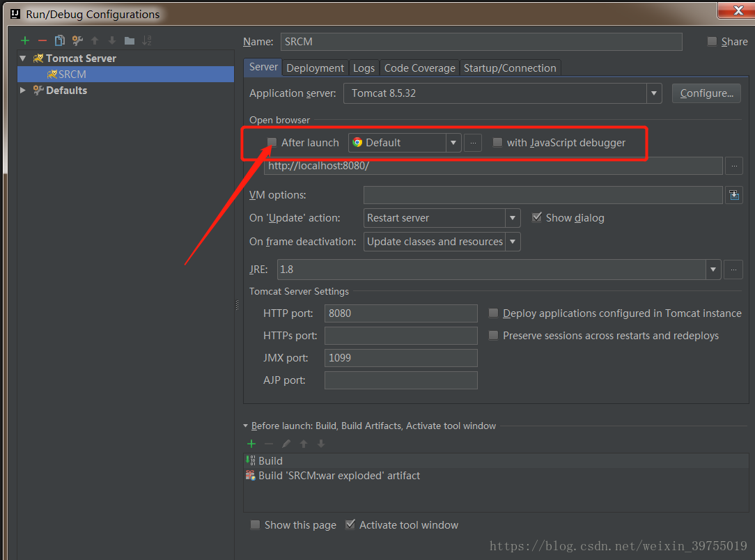755x560 pixels.
Task: Uncheck the Show dialog checkbox
Action: 536,217
